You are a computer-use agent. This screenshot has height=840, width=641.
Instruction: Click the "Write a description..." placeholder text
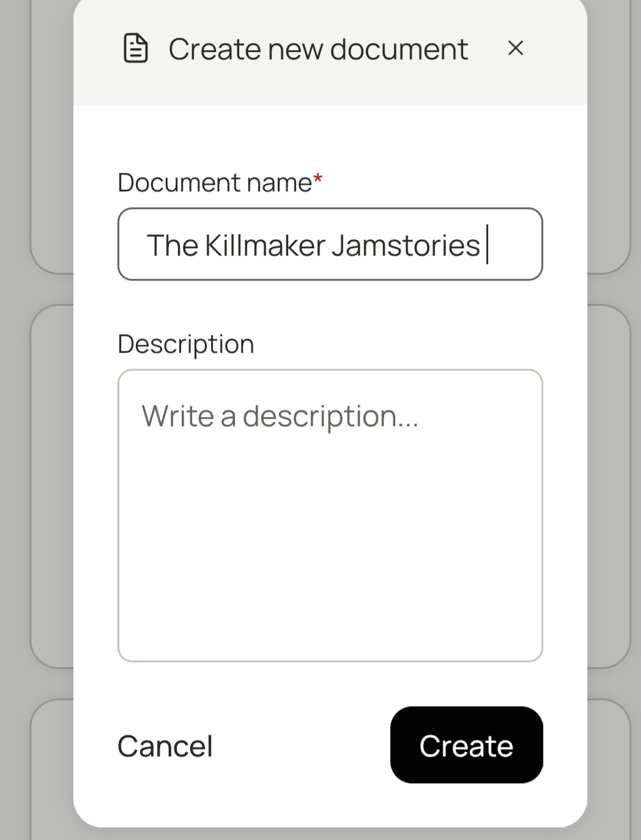pyautogui.click(x=280, y=416)
